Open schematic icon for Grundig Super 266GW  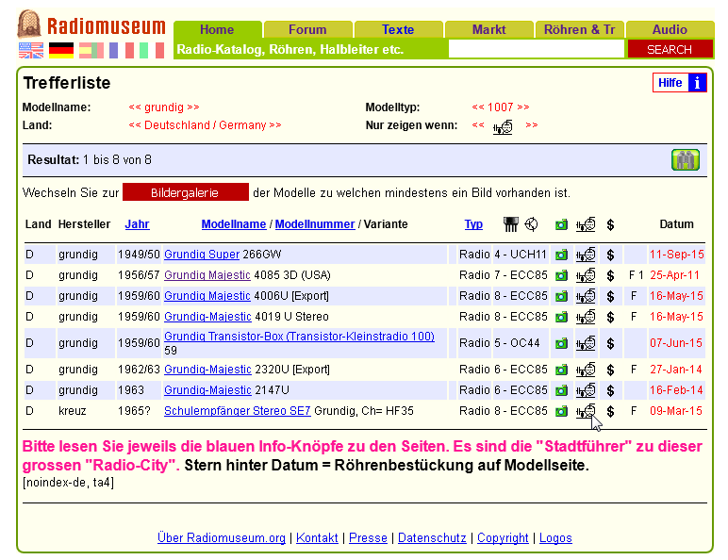[586, 255]
